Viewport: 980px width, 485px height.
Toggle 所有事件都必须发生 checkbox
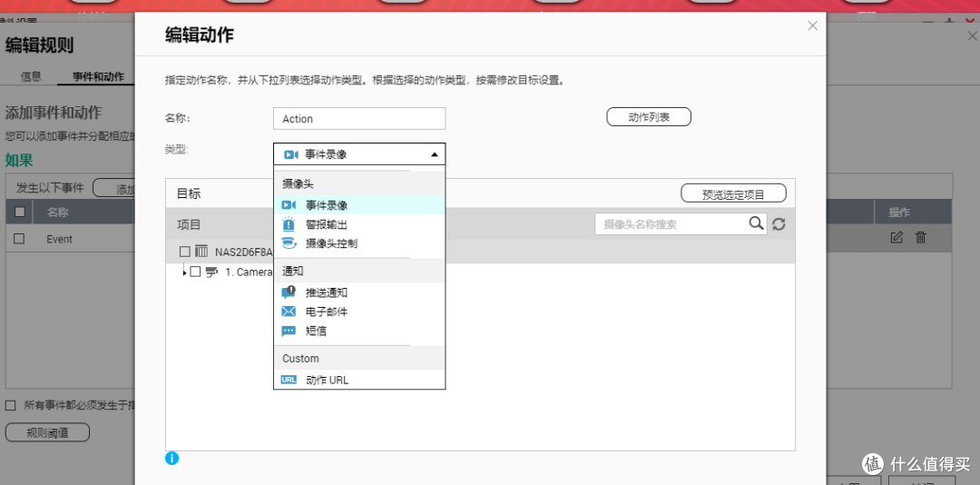coord(10,405)
